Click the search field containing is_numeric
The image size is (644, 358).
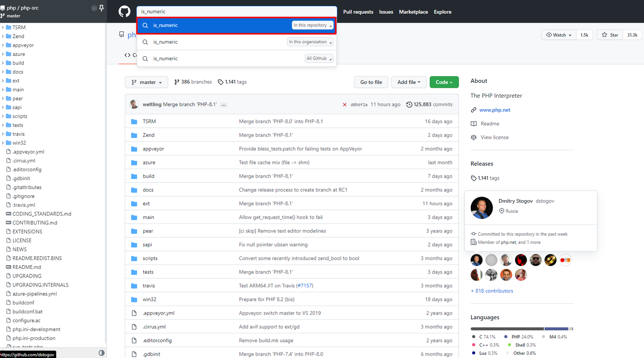coord(237,11)
